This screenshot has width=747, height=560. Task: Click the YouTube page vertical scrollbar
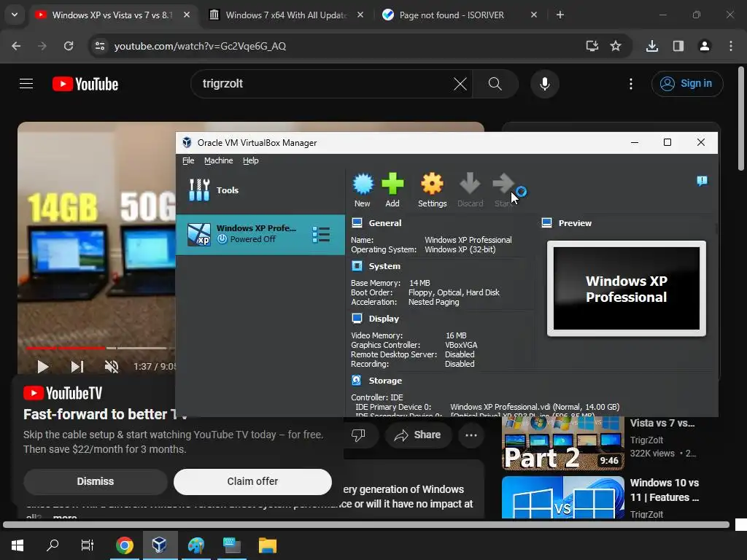click(741, 119)
